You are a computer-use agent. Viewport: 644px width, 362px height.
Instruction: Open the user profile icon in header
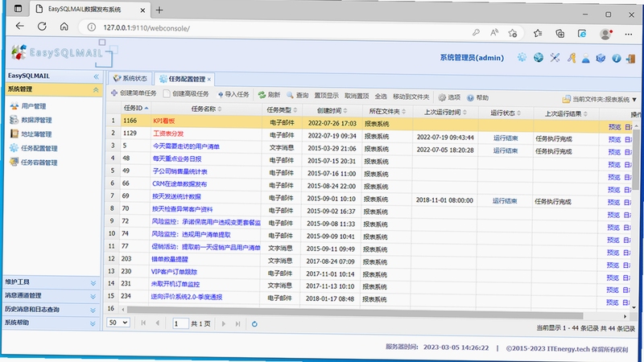point(586,59)
